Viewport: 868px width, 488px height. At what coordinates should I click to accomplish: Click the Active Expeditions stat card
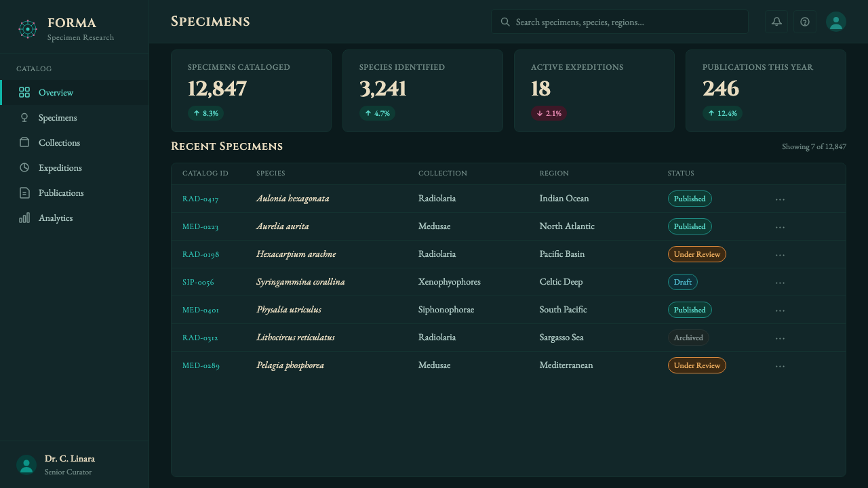point(594,91)
